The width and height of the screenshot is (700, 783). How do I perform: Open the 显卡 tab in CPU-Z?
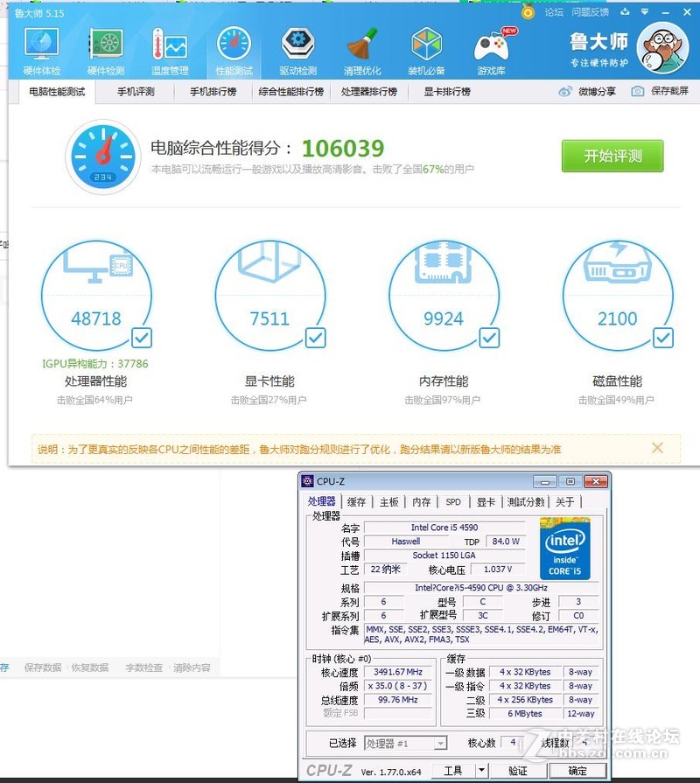(x=486, y=502)
